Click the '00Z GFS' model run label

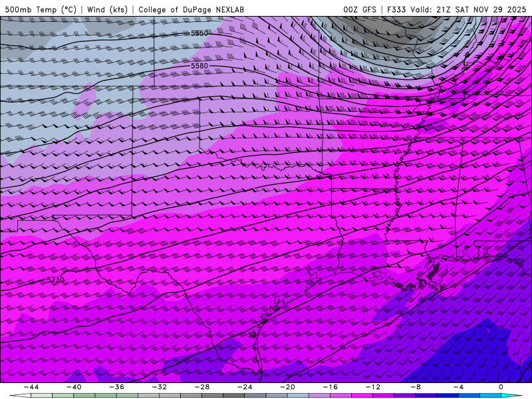(x=360, y=9)
